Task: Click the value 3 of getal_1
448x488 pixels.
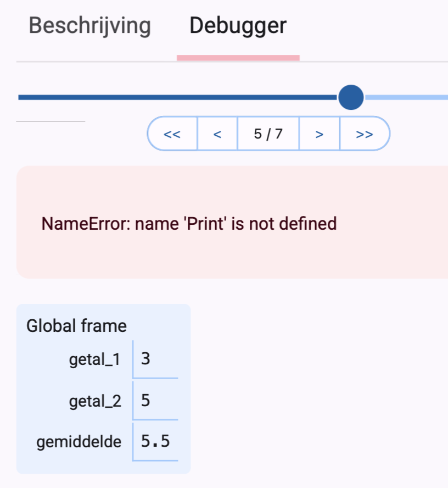Action: pos(145,359)
